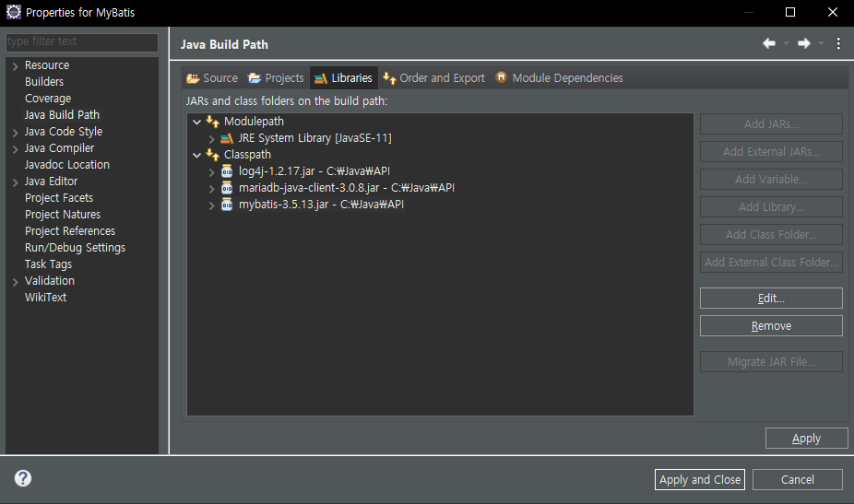This screenshot has height=504, width=854.
Task: Click the help question mark icon
Action: 23,478
